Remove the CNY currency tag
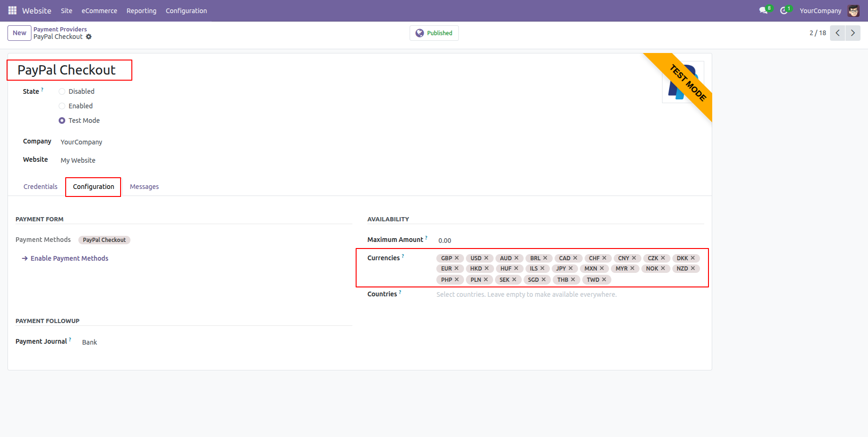 tap(634, 258)
